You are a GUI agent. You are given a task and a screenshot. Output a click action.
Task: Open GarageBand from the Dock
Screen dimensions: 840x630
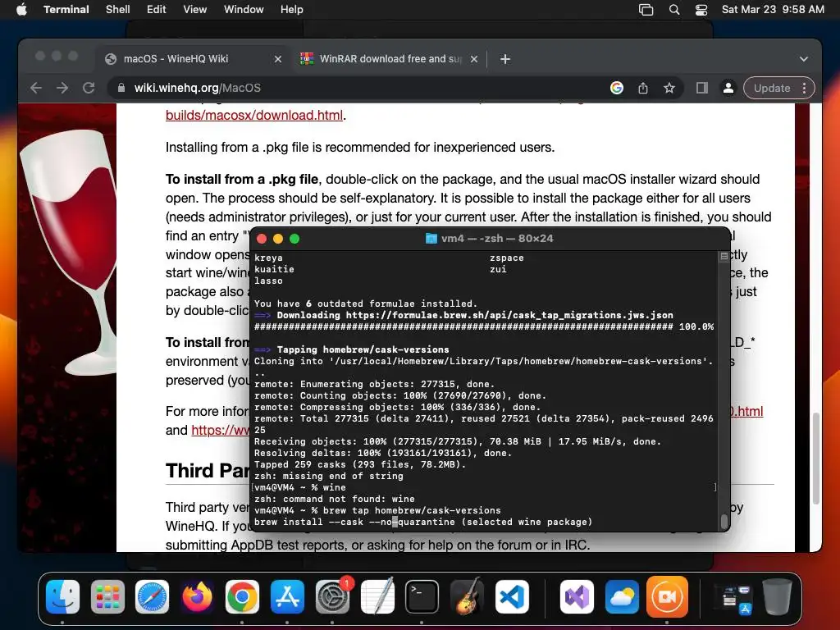pyautogui.click(x=467, y=596)
